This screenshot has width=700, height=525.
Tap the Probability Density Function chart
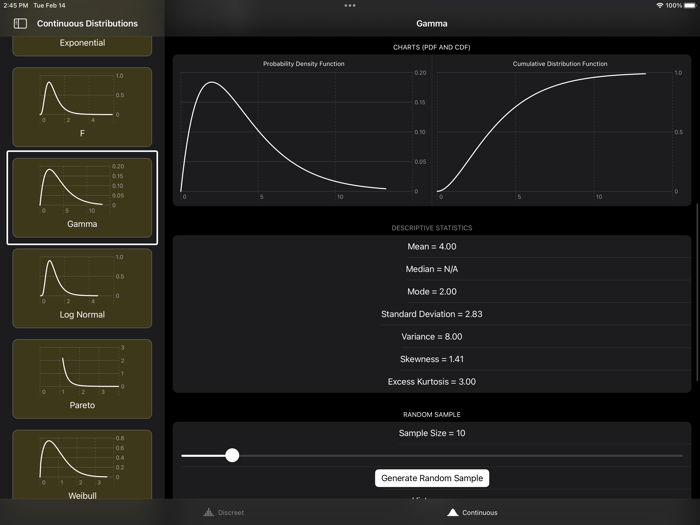303,130
